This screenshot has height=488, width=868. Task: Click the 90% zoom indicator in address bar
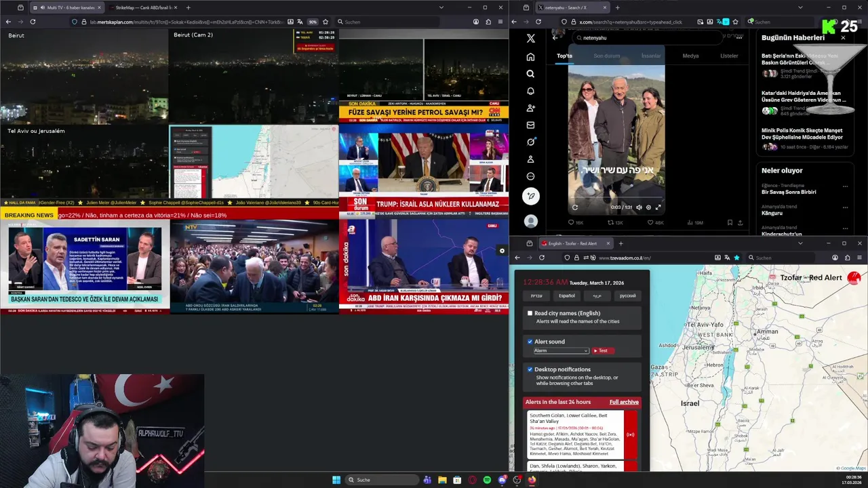tap(313, 22)
